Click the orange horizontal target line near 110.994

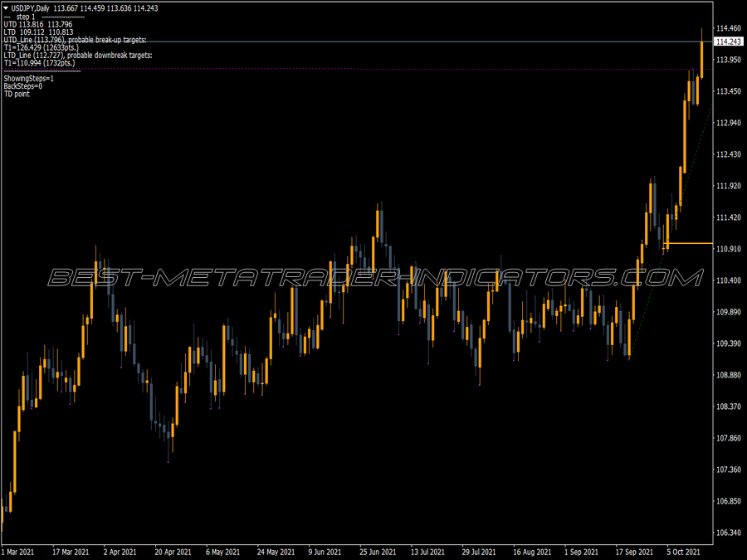point(688,243)
